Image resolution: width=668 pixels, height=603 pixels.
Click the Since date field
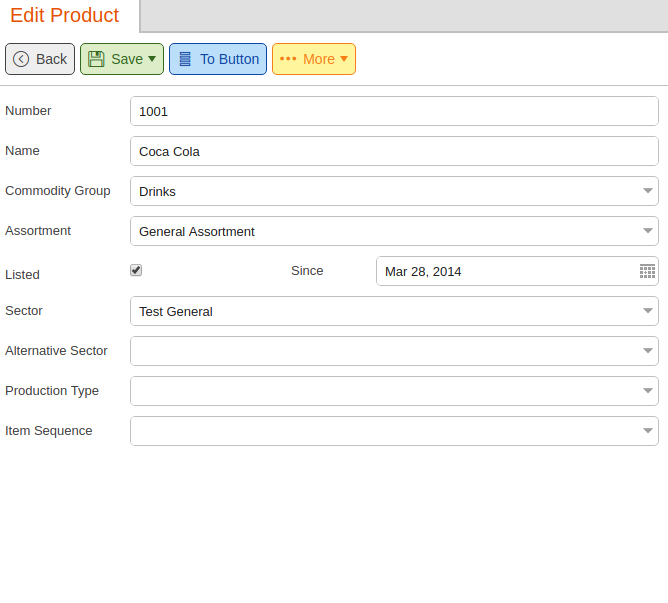click(x=517, y=271)
